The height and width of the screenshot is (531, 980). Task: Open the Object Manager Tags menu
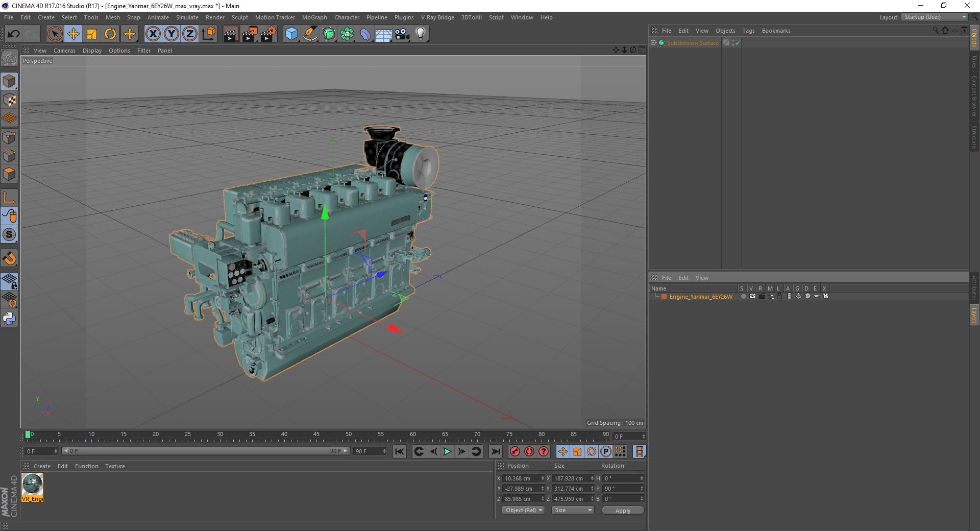point(748,31)
